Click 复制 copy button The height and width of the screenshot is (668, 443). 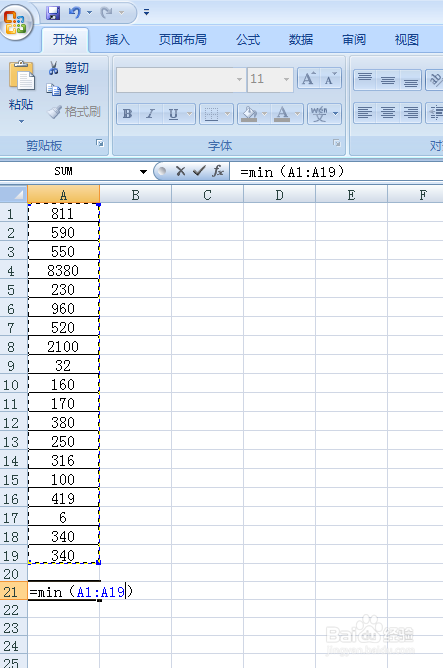pos(68,90)
